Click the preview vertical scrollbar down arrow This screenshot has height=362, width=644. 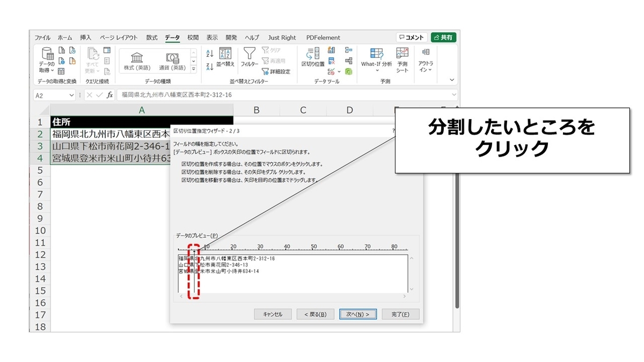click(x=412, y=289)
